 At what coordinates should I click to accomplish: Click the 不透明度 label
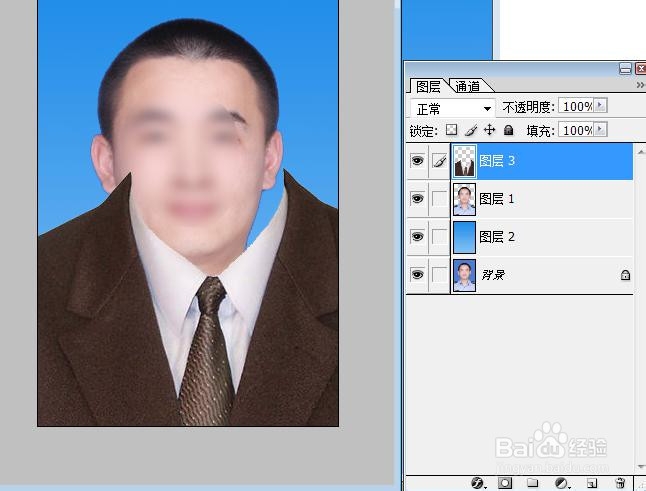click(x=529, y=107)
